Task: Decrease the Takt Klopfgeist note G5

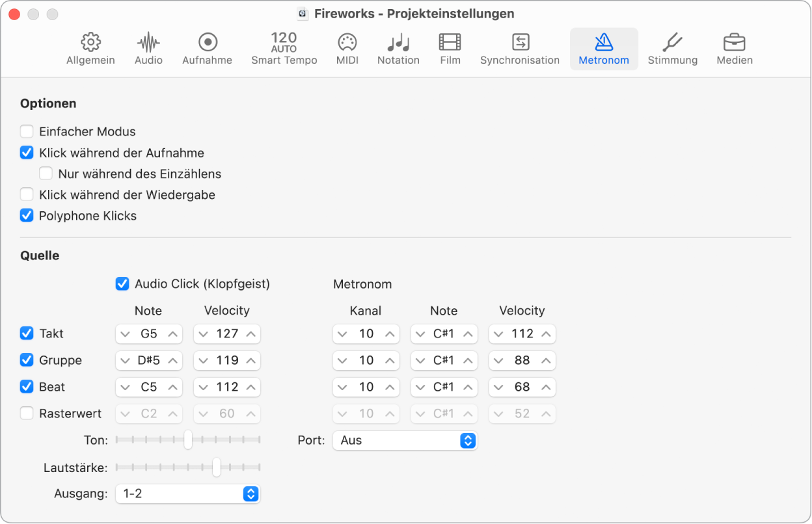Action: (x=125, y=334)
